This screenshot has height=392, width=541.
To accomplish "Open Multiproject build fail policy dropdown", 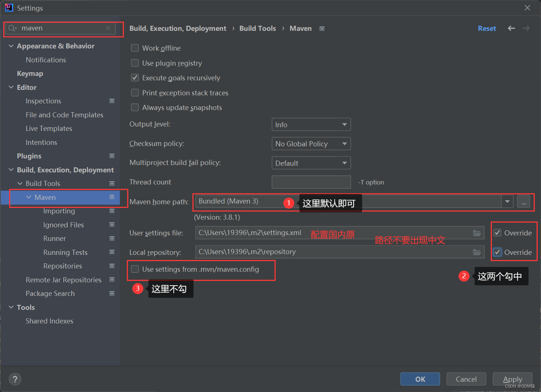I will click(311, 163).
